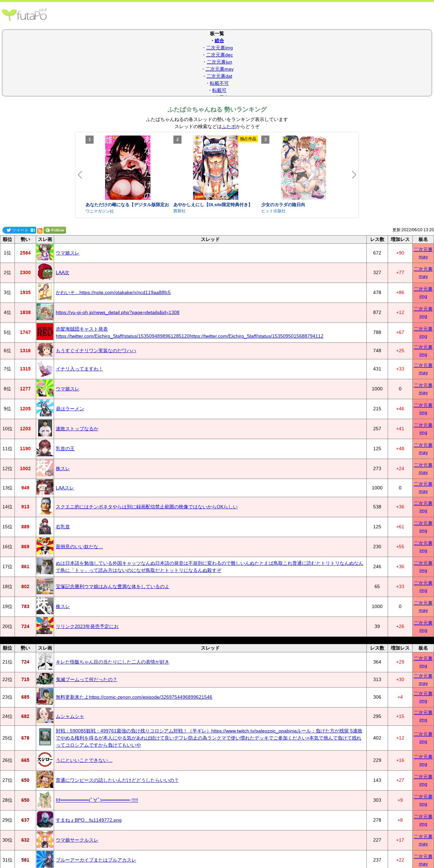Open 面倒見のいい奴だな… thread

tap(79, 547)
